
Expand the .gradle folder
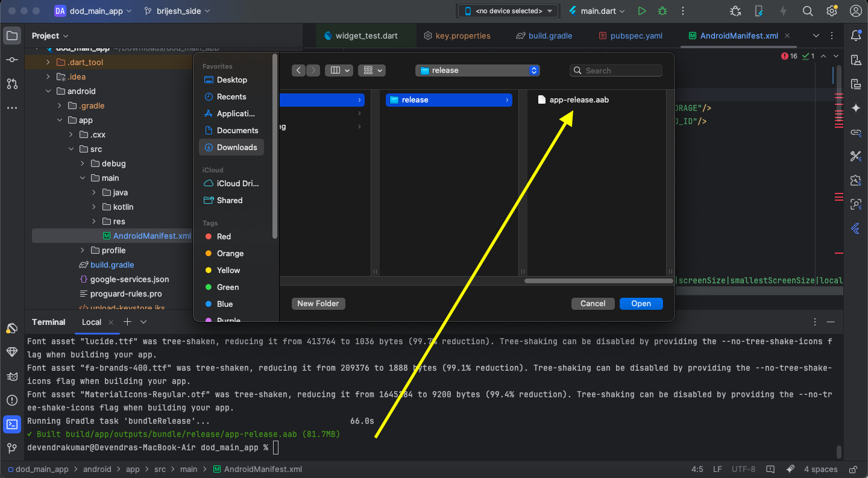[60, 105]
